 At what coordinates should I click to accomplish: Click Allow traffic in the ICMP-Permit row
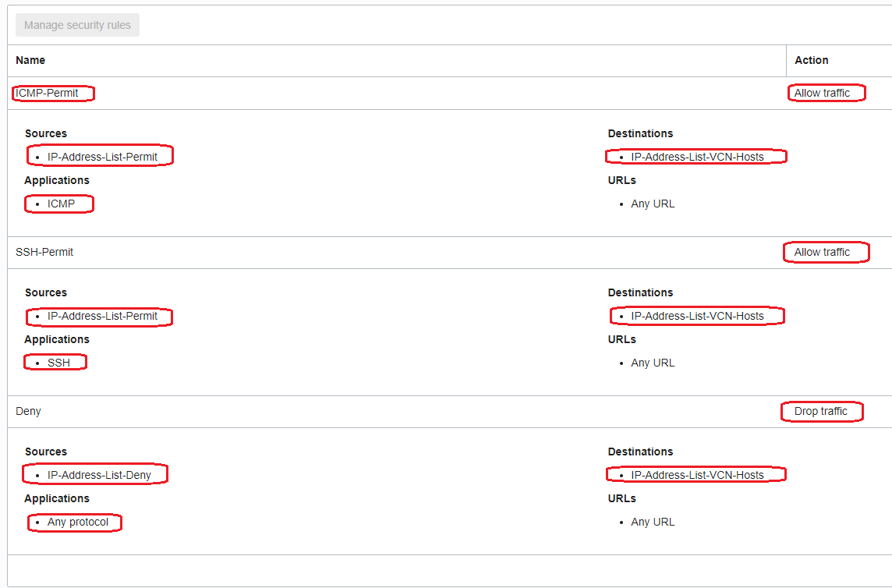click(x=822, y=93)
